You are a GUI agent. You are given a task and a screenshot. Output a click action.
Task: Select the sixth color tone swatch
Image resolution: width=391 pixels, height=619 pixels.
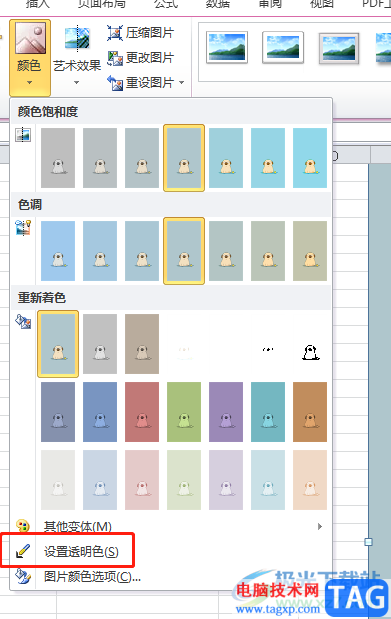coord(268,251)
